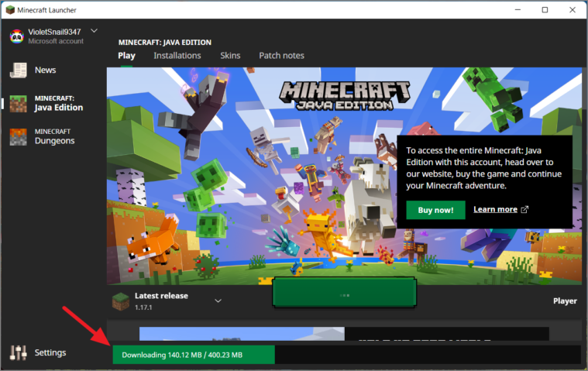Open Settings sliders icon

click(x=18, y=352)
